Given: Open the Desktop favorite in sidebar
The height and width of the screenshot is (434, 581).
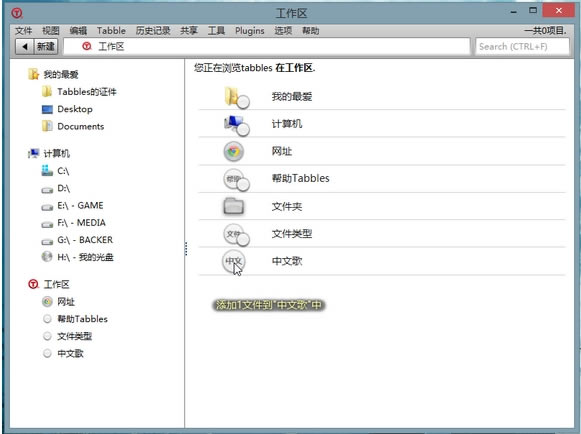Looking at the screenshot, I should [67, 109].
